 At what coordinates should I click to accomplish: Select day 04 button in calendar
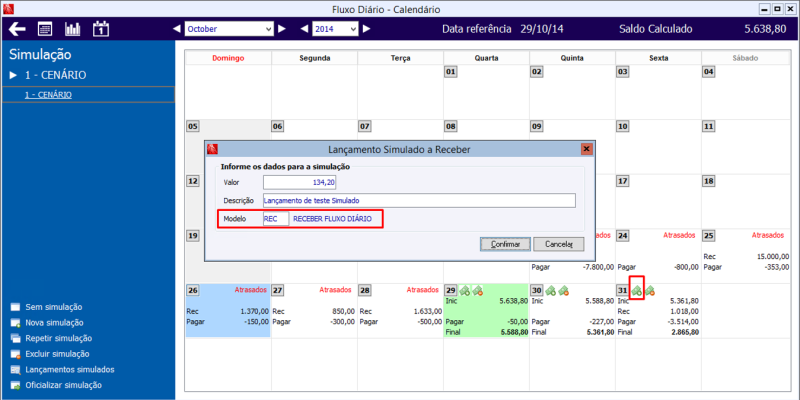709,72
